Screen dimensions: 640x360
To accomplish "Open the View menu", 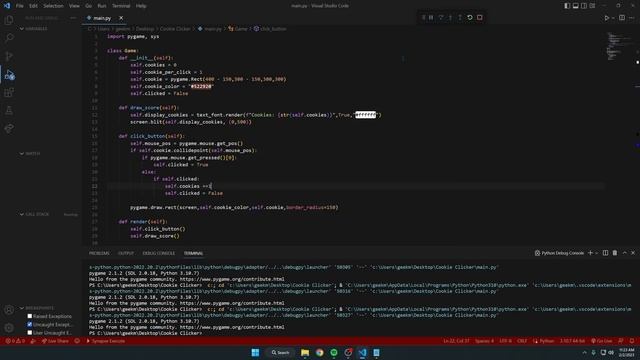I will [74, 6].
